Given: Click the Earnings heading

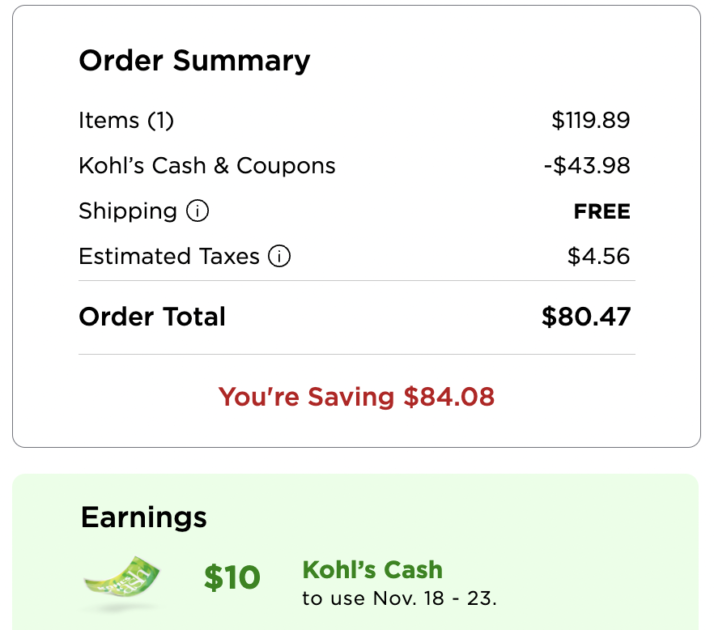Looking at the screenshot, I should point(144,517).
